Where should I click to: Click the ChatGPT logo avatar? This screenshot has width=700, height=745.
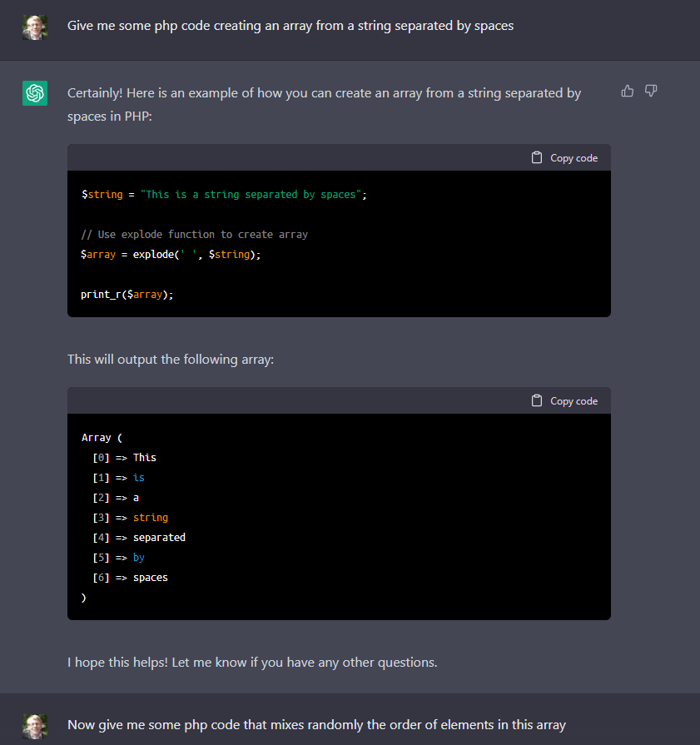[35, 93]
